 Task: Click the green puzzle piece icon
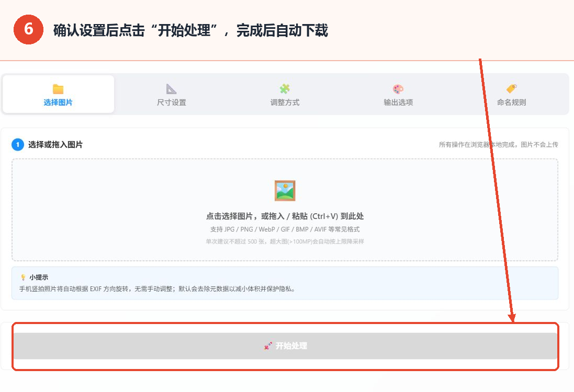[x=285, y=89]
